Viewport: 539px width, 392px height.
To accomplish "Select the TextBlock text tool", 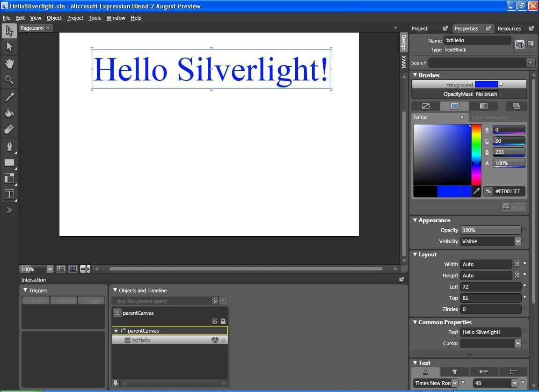I will 9,194.
